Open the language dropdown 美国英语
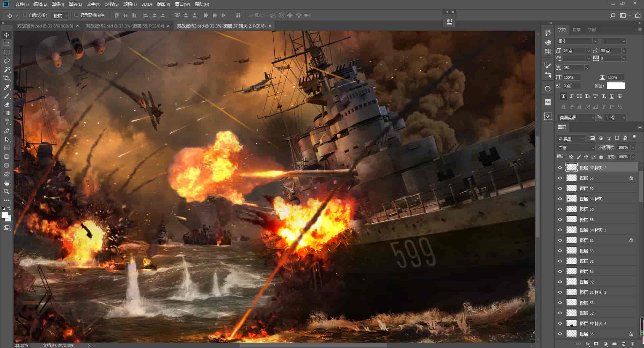 [576, 118]
